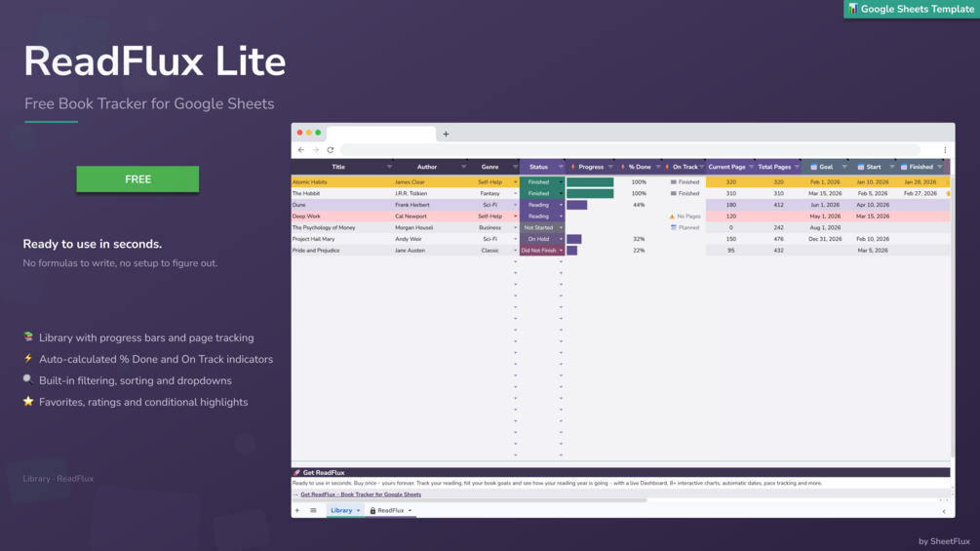The height and width of the screenshot is (551, 980).
Task: Open Genre dropdown for Dune
Action: pyautogui.click(x=515, y=205)
